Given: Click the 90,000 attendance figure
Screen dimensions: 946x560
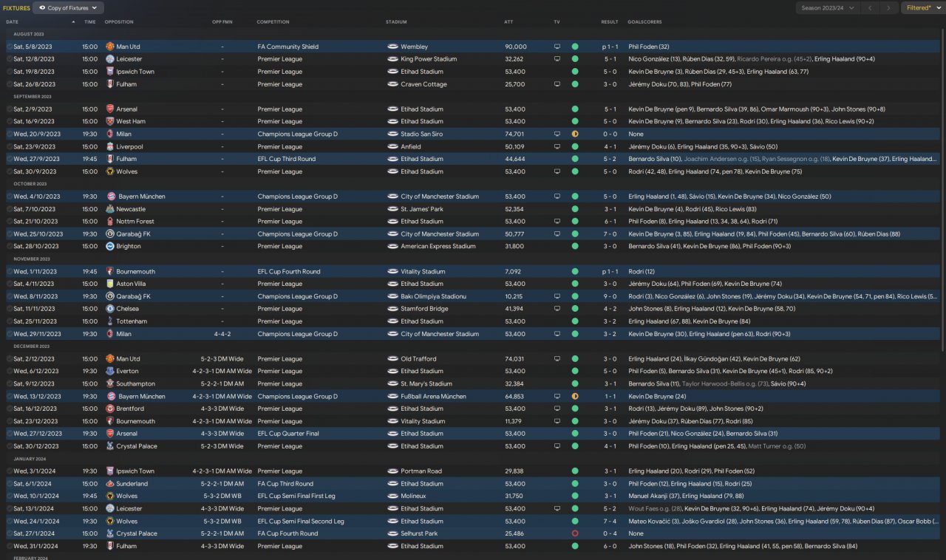Looking at the screenshot, I should (516, 47).
